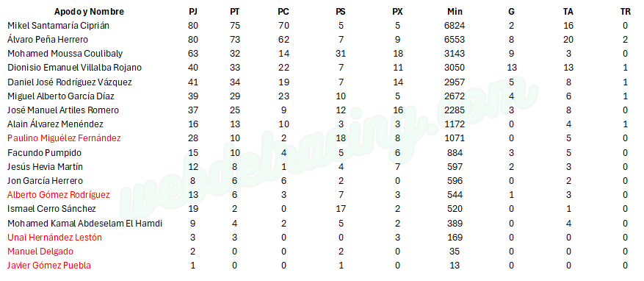
Task: Click the Min column header
Action: tap(455, 12)
